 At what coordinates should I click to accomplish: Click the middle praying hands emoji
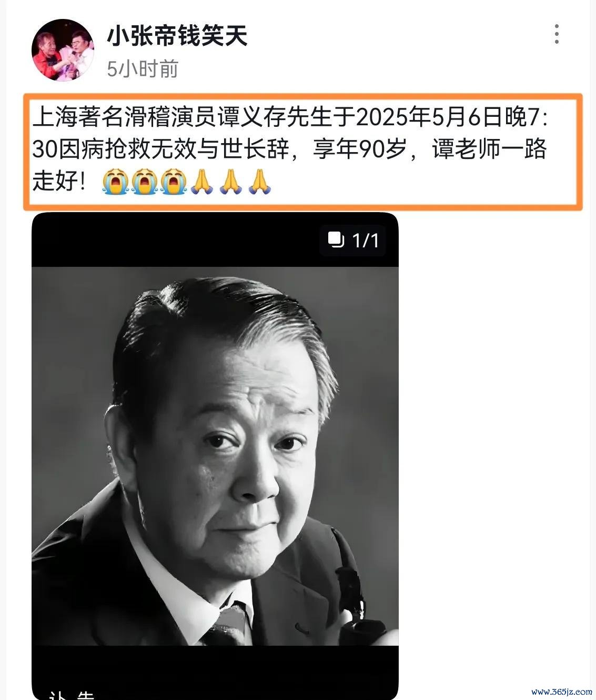[x=230, y=182]
